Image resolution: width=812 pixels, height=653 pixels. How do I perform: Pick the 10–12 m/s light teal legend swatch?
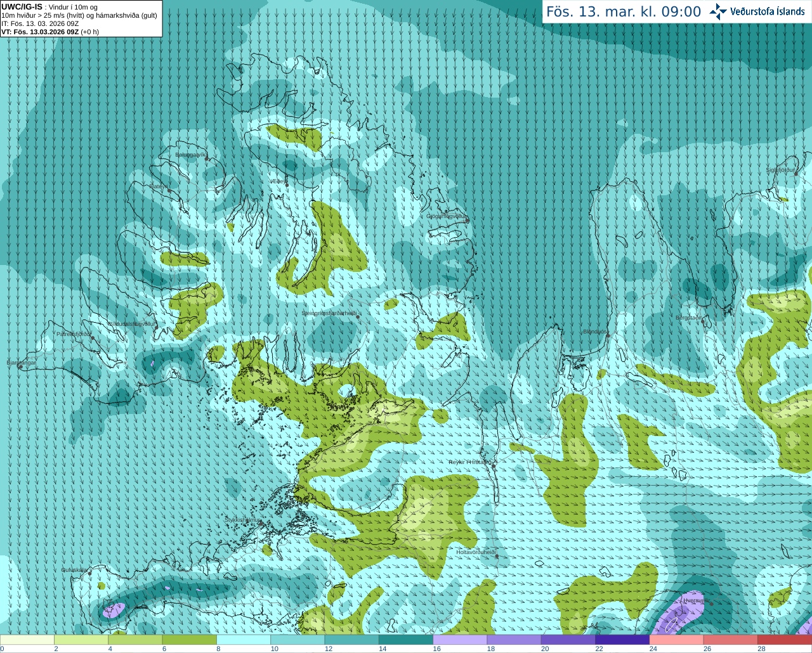tap(298, 640)
